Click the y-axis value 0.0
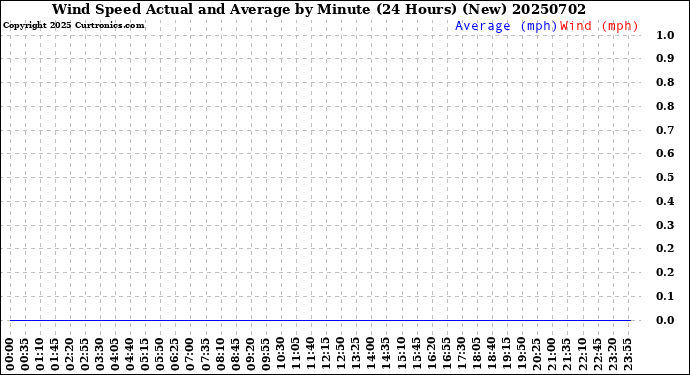690x375 pixels. [665, 320]
